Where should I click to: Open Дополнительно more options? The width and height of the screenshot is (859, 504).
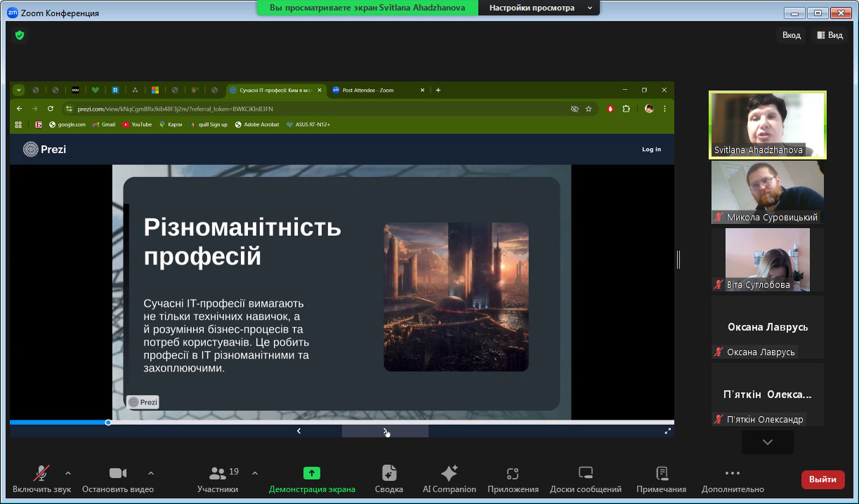(x=732, y=473)
